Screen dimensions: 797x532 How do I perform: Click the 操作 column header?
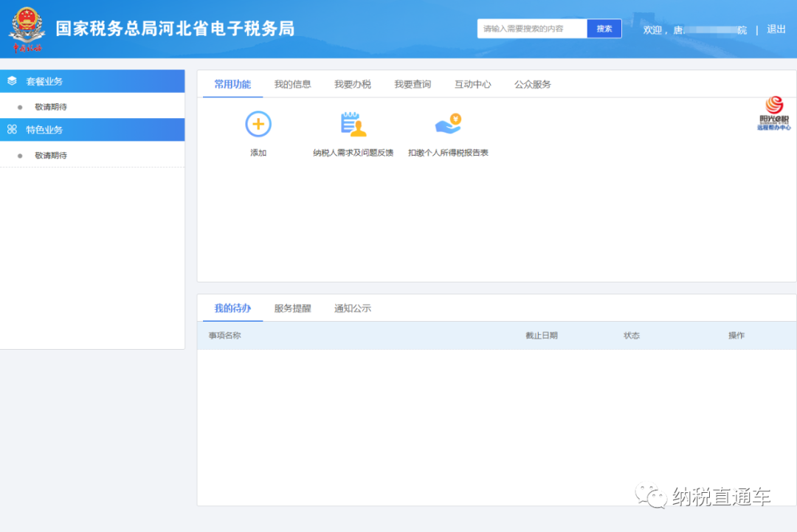coord(736,335)
